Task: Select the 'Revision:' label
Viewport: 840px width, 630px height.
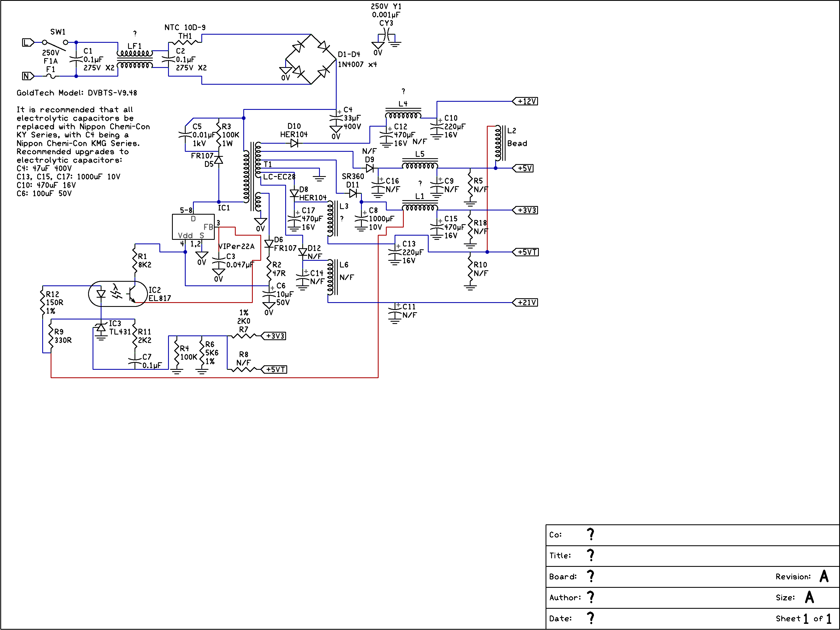Action: click(x=793, y=577)
